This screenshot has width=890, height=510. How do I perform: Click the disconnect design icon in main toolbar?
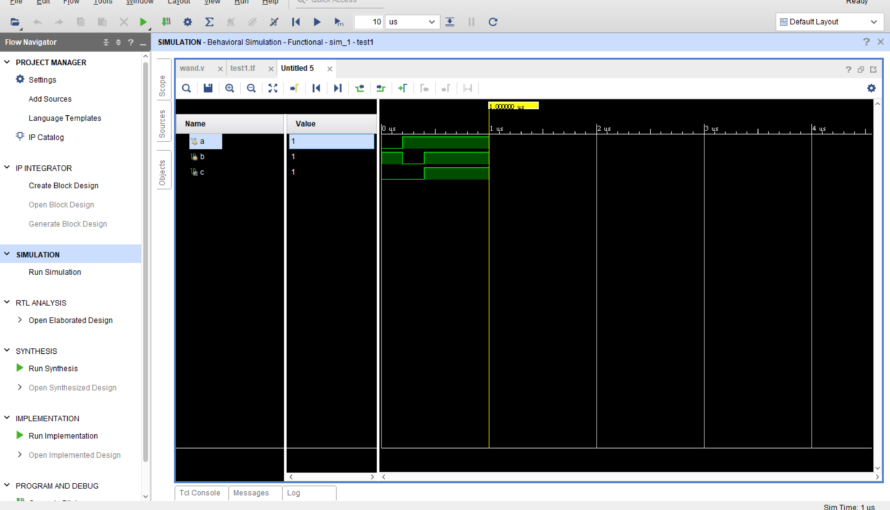pyautogui.click(x=274, y=22)
